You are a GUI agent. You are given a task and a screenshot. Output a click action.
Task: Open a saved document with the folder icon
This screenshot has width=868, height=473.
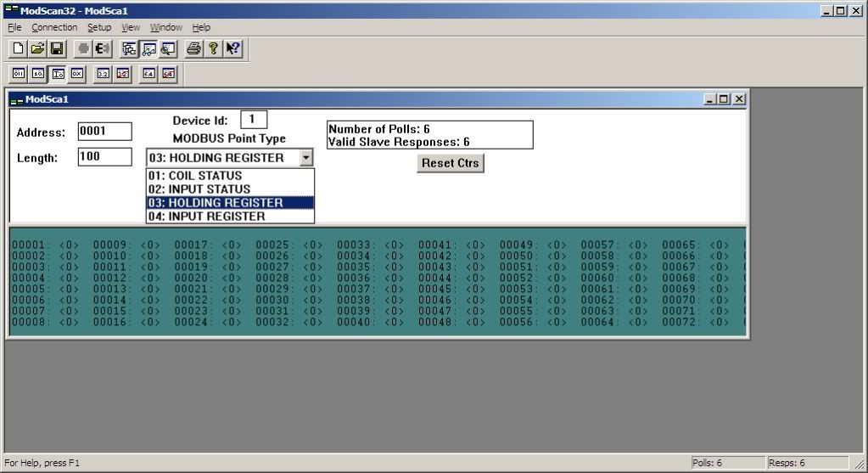click(x=37, y=48)
